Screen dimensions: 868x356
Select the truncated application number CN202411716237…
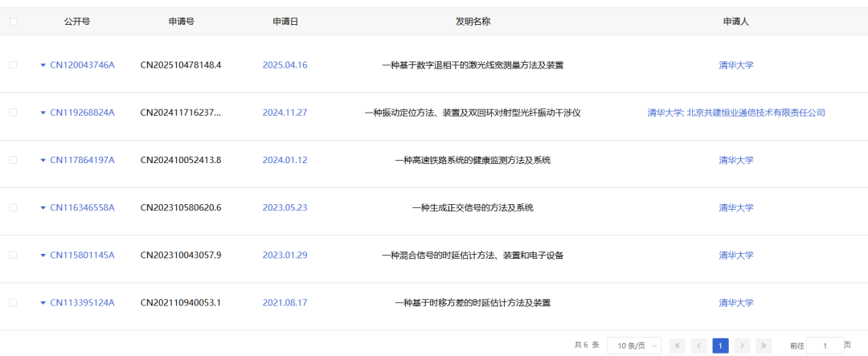tap(181, 113)
